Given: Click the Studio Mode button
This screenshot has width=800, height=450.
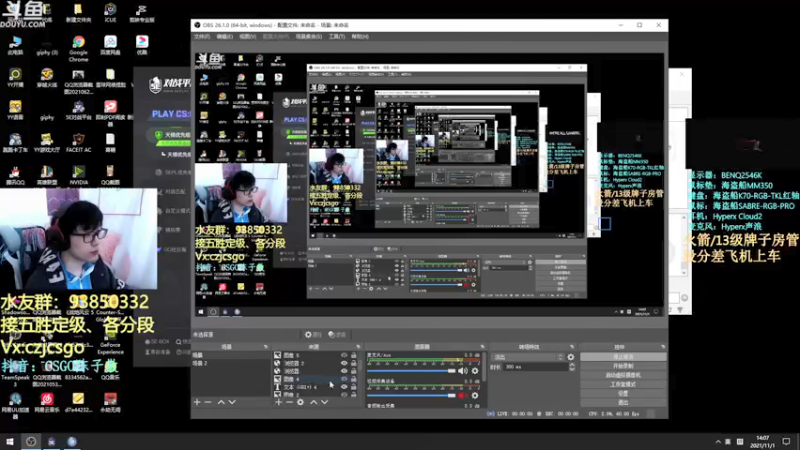Looking at the screenshot, I should pyautogui.click(x=623, y=384).
